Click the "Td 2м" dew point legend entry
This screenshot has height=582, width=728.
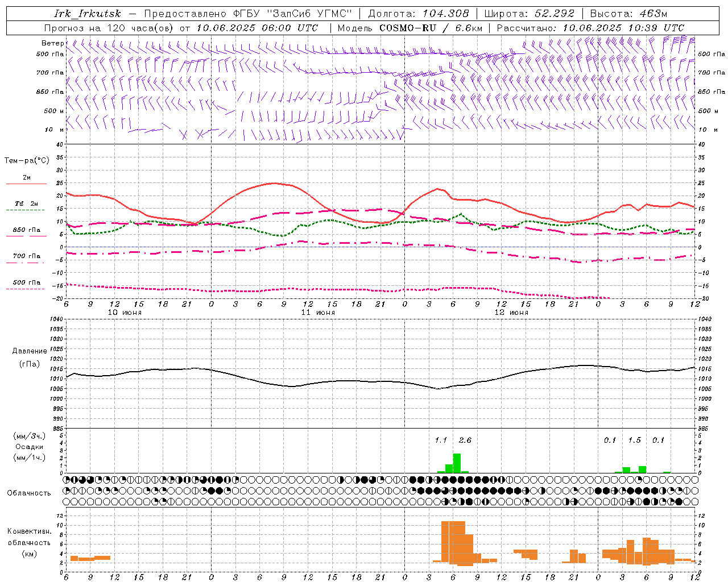pyautogui.click(x=26, y=203)
